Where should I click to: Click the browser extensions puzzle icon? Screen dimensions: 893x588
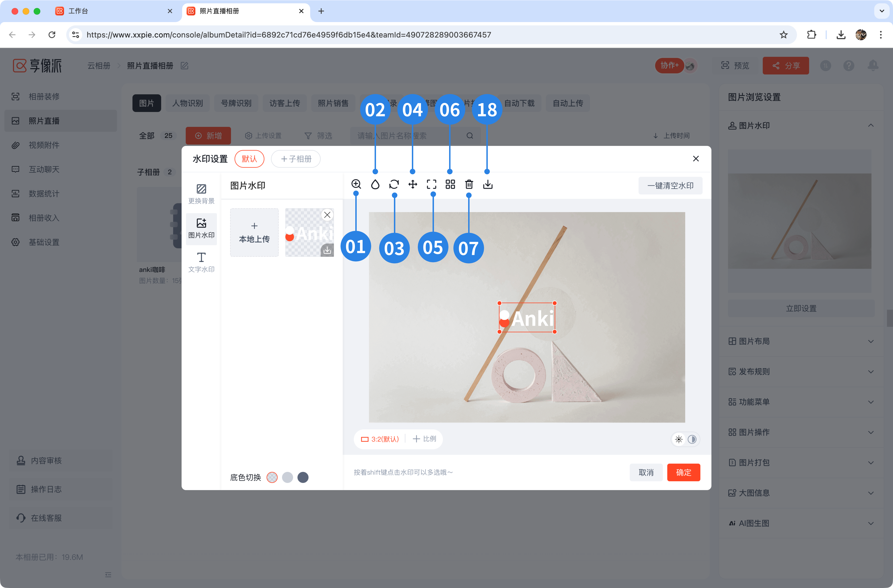tap(811, 35)
